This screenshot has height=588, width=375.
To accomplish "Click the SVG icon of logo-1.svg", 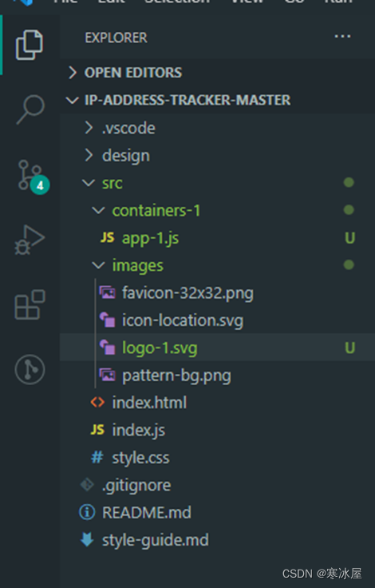I will coord(107,348).
